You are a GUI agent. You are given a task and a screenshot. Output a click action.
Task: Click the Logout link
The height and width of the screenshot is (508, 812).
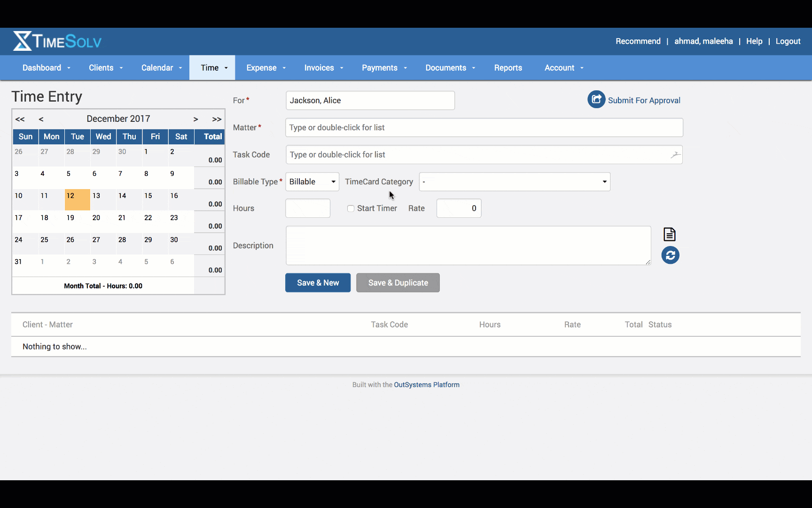point(788,41)
